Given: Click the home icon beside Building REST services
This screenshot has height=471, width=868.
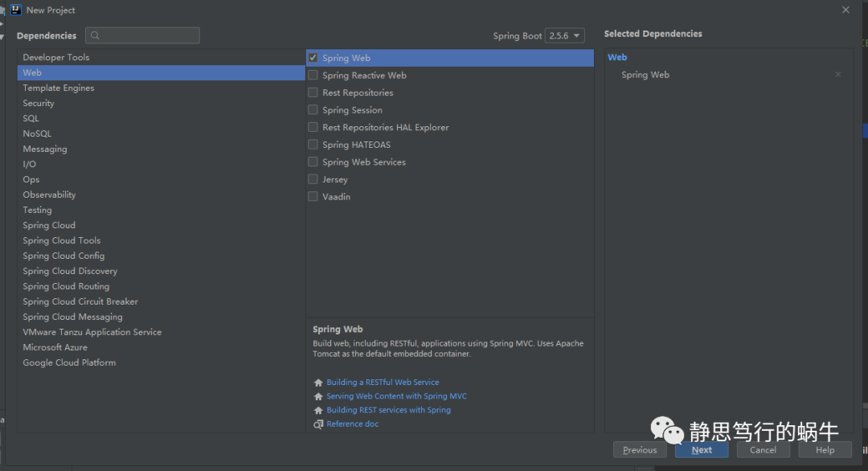Looking at the screenshot, I should [x=318, y=410].
